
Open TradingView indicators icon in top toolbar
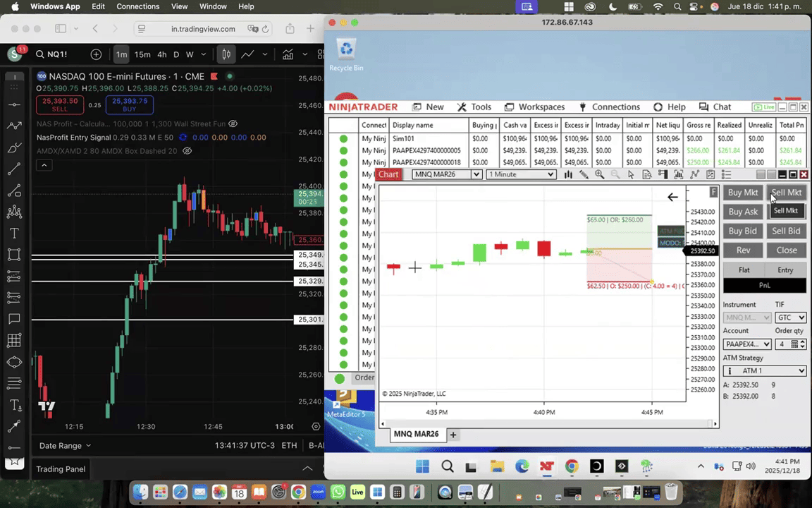[x=288, y=54]
